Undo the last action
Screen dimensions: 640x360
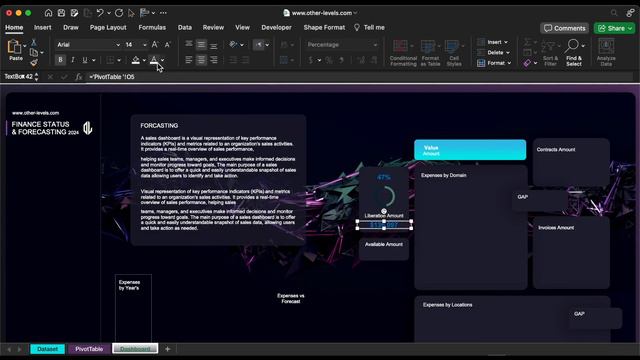(x=100, y=13)
